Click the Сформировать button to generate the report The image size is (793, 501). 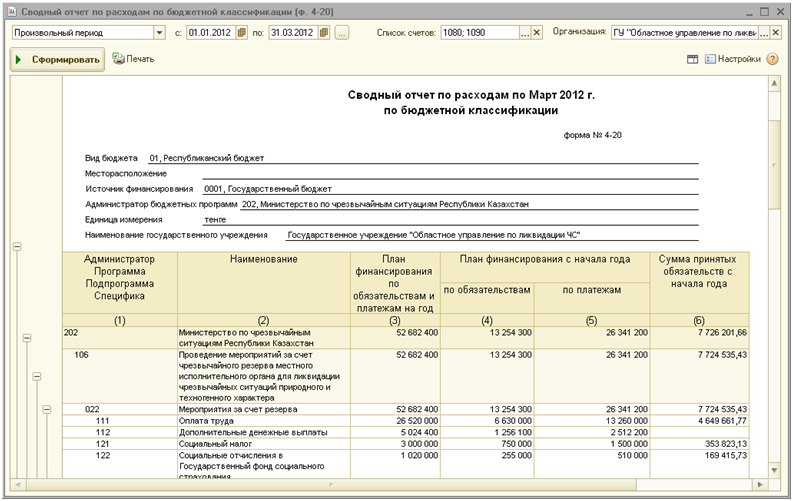pos(57,60)
